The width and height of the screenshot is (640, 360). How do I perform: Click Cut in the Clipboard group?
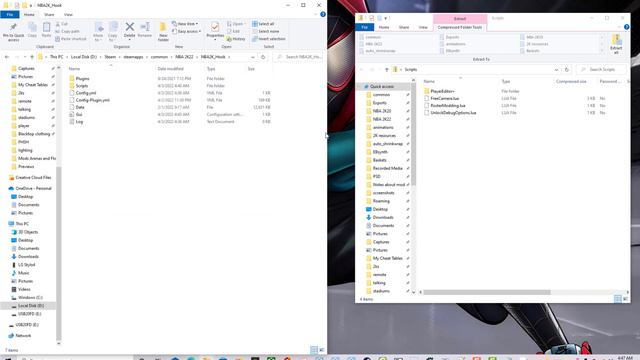(62, 24)
